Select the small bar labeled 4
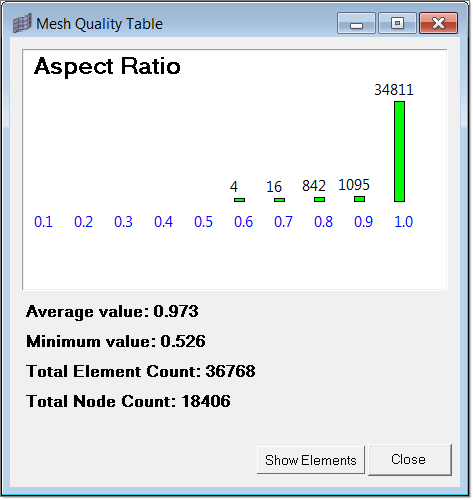The image size is (473, 500). tap(239, 200)
